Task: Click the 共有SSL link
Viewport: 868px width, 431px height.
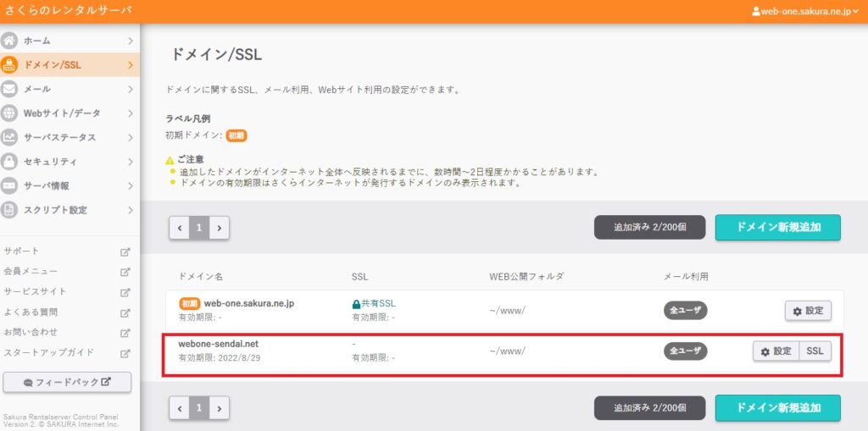Action: pos(379,304)
